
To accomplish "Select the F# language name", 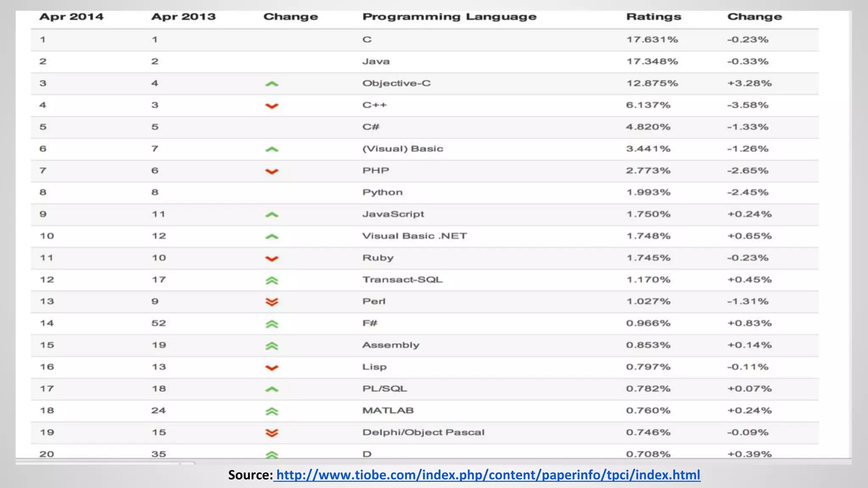I will [x=370, y=324].
